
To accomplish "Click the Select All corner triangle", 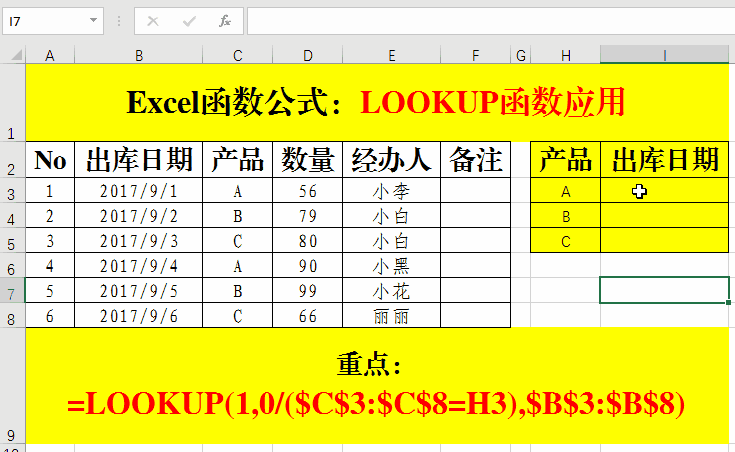I will pos(16,55).
